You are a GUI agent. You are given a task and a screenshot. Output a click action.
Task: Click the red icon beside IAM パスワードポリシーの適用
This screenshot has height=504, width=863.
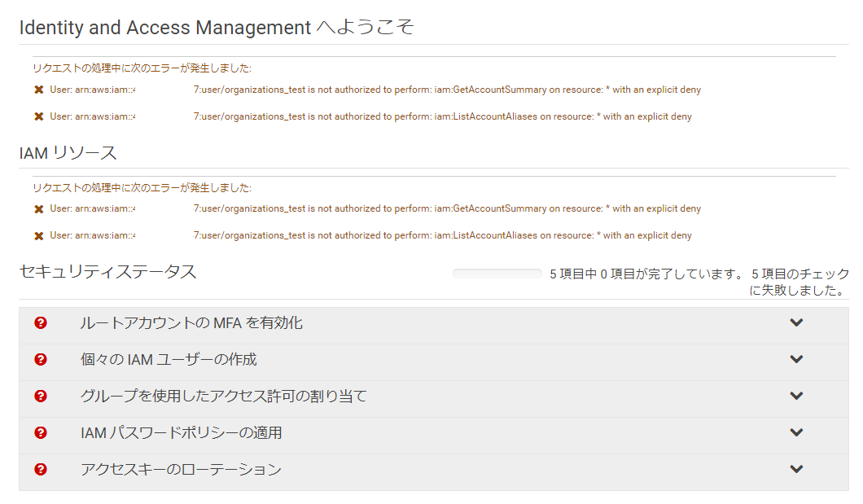(40, 433)
